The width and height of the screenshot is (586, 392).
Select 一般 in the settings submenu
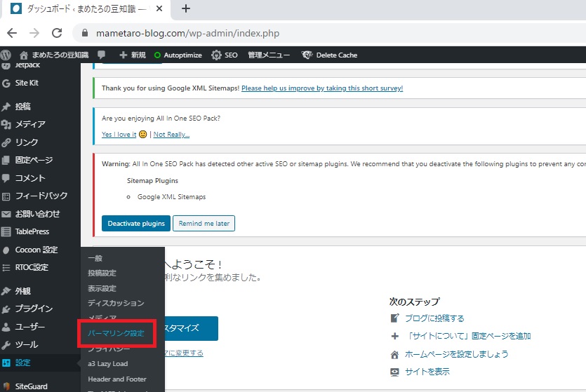pyautogui.click(x=95, y=258)
